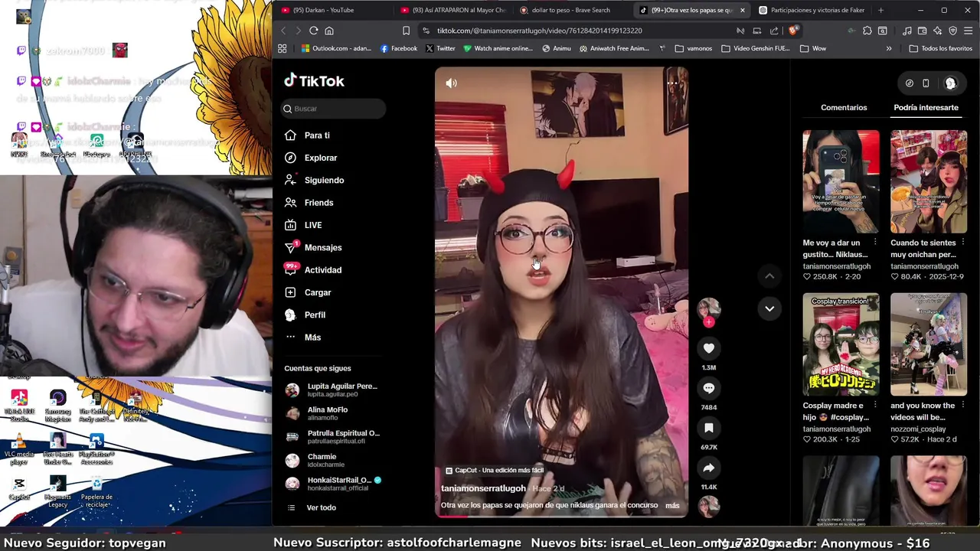The width and height of the screenshot is (980, 551).
Task: Open Lupita Aguilar's followed account
Action: pyautogui.click(x=332, y=390)
